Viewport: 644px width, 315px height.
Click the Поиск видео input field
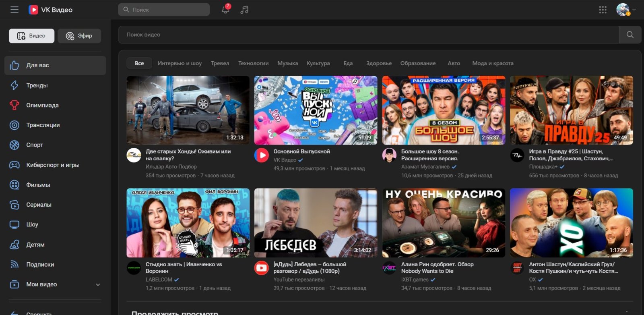point(368,35)
